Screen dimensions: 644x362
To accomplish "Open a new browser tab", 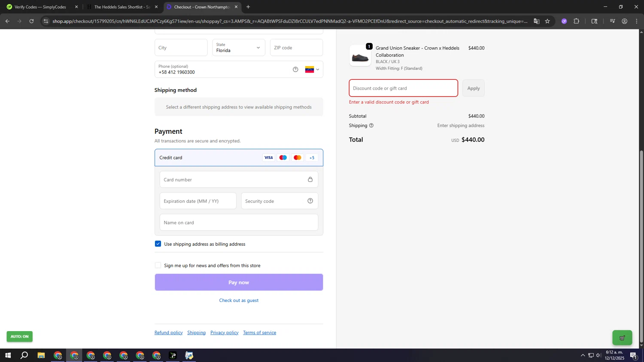I will (x=248, y=7).
